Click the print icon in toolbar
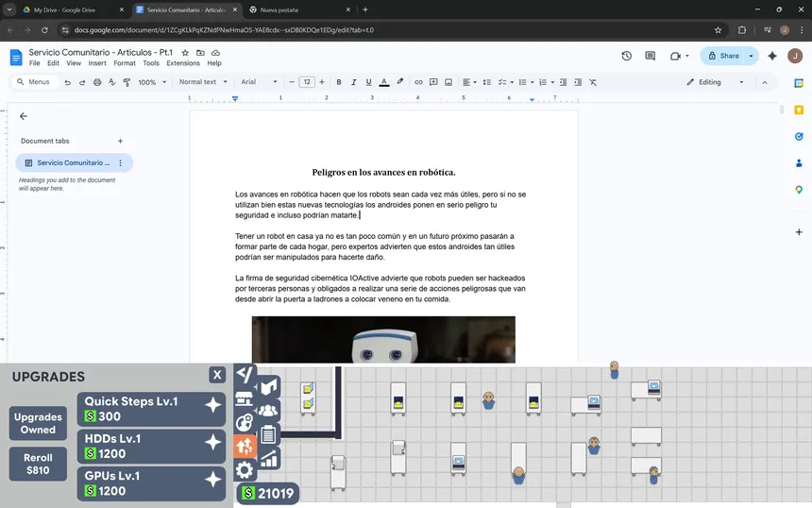 point(97,82)
